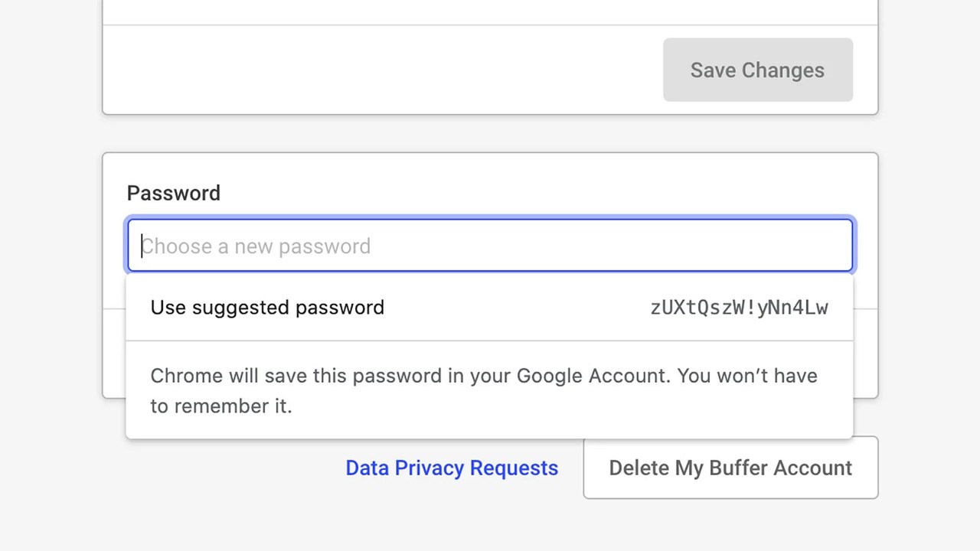
Task: Click the placeholder text Choose a new password
Action: pos(256,246)
